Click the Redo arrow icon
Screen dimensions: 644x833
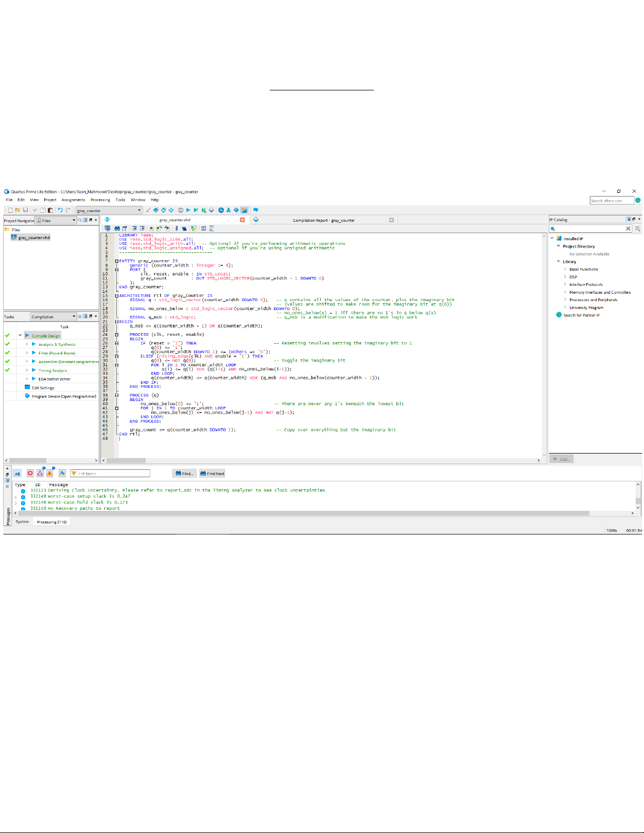pyautogui.click(x=68, y=210)
